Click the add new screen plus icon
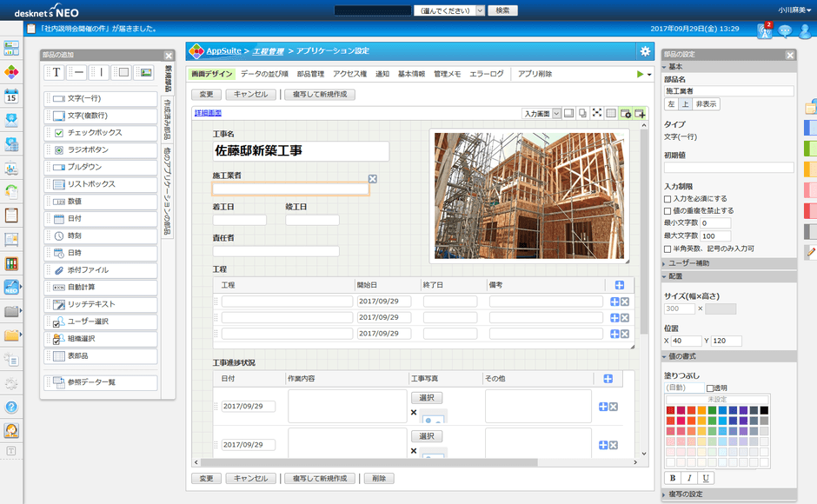 click(x=641, y=114)
